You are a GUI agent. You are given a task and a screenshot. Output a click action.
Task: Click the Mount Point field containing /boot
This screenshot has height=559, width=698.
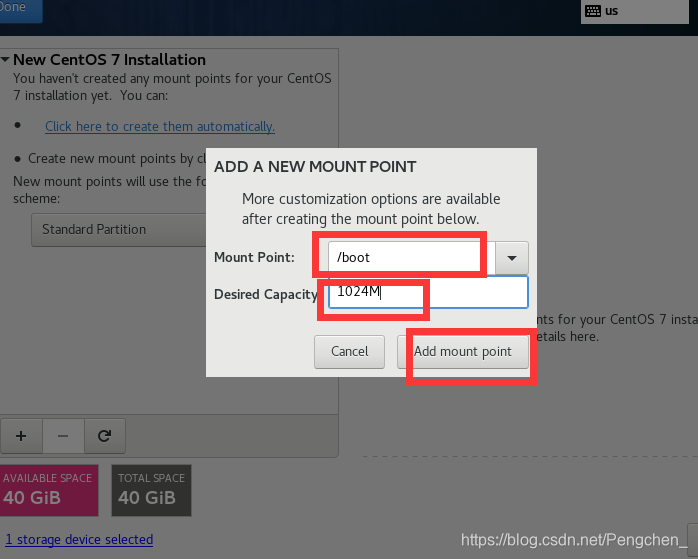tap(411, 257)
